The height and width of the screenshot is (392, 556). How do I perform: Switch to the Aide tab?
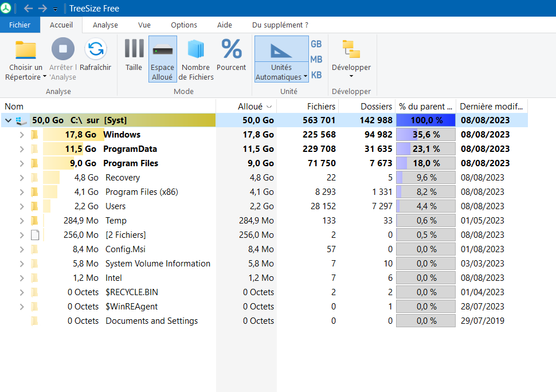225,25
